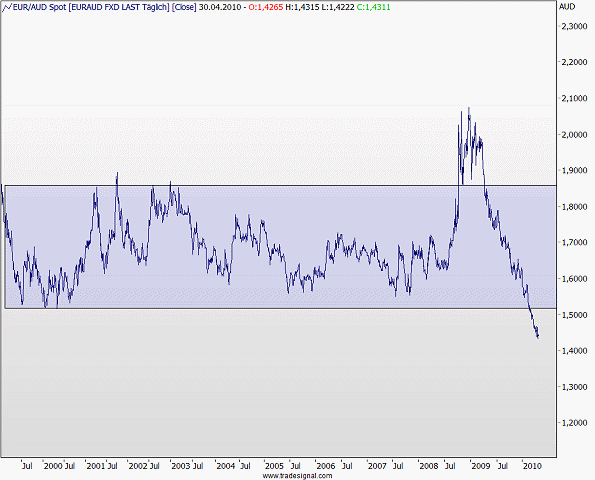Click the price peak near 2009

(469, 108)
